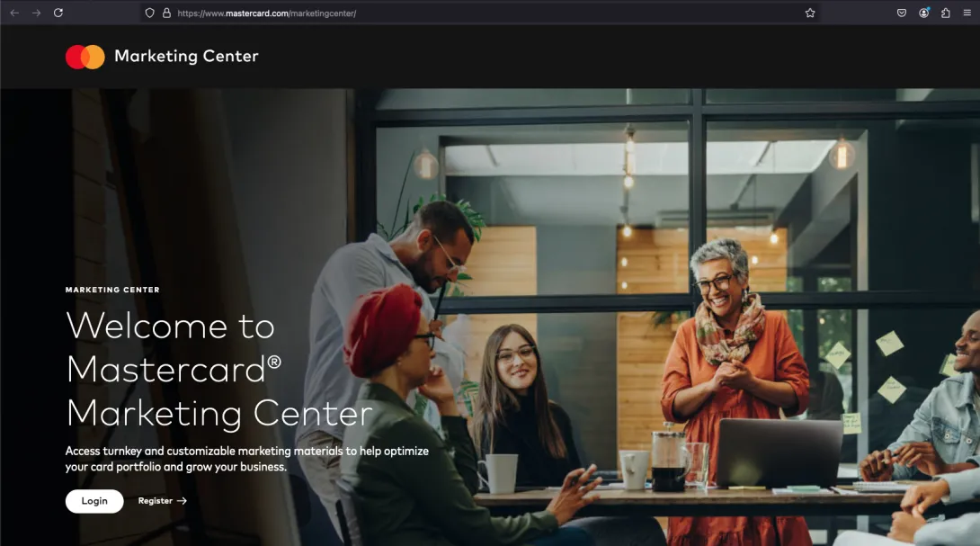This screenshot has height=546, width=980.
Task: Open the tracking protection shield panel
Action: [x=149, y=13]
